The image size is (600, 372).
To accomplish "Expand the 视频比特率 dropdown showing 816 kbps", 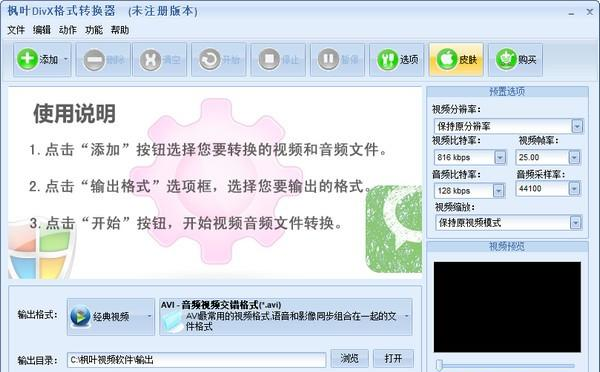I will (x=500, y=157).
